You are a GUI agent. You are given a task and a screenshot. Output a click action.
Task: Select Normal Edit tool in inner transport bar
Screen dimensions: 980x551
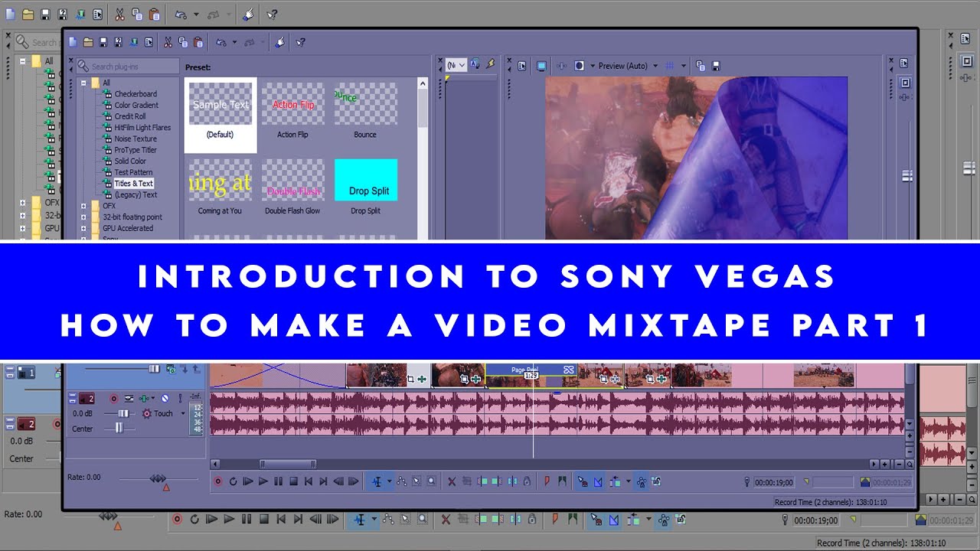point(377,481)
